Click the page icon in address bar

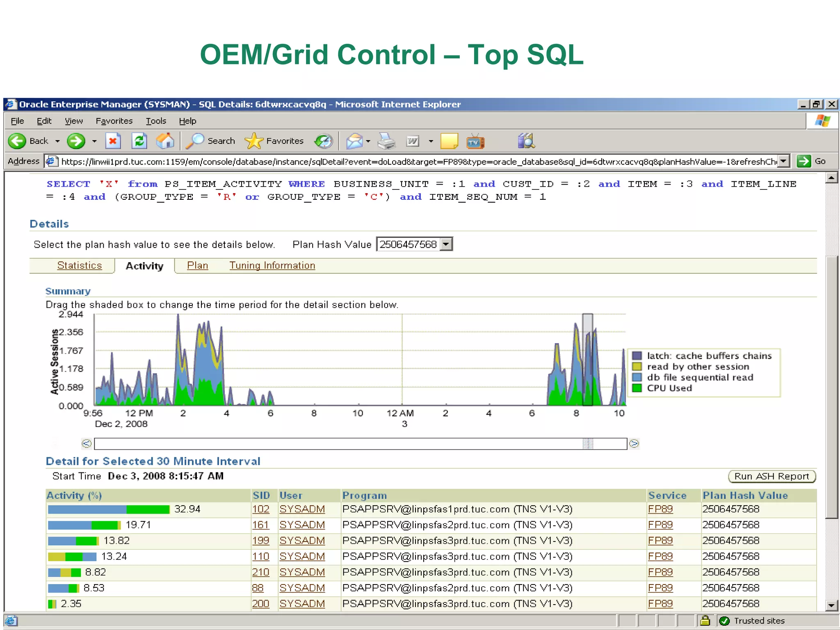point(51,161)
